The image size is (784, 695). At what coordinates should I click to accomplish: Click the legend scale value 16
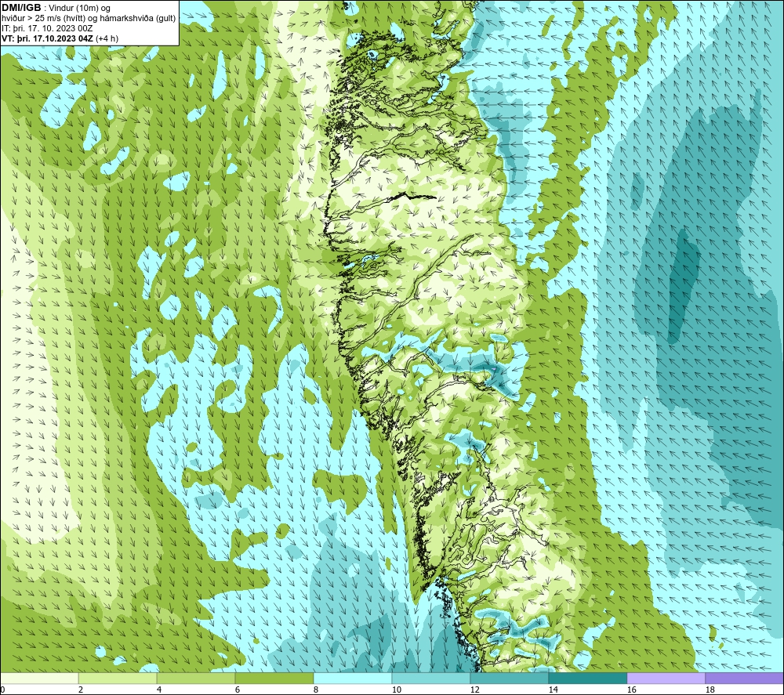click(x=631, y=690)
